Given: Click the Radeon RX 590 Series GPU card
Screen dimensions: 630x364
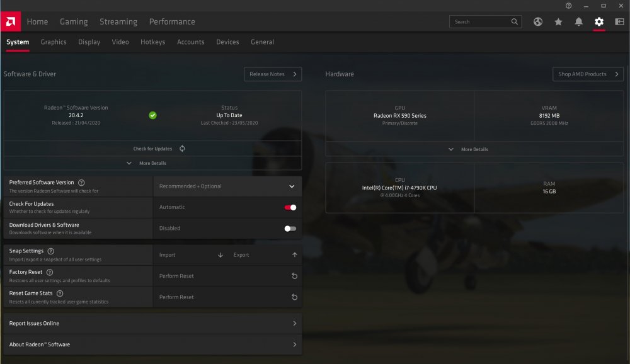Looking at the screenshot, I should tap(400, 116).
